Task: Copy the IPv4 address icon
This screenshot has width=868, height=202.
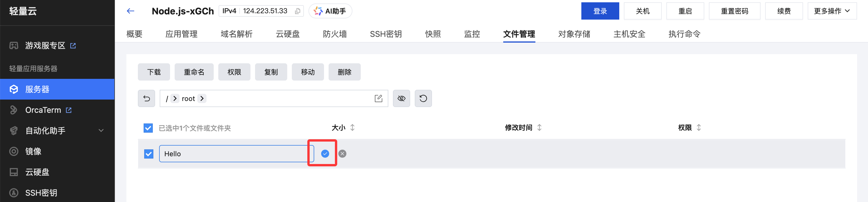Action: coord(298,11)
